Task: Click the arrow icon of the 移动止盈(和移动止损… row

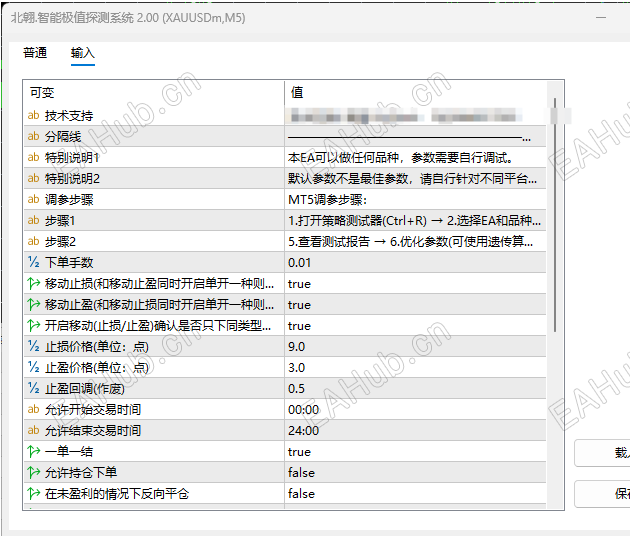Action: coord(34,304)
